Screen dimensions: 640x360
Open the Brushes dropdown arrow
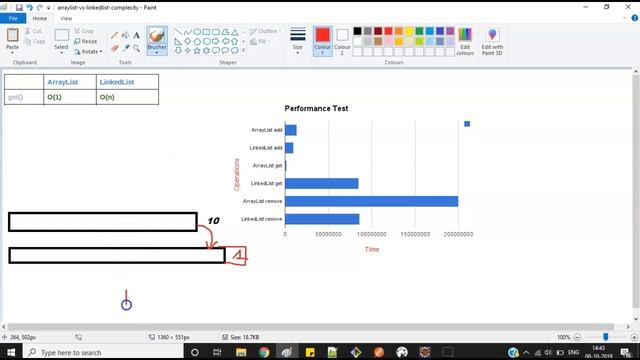pos(157,53)
